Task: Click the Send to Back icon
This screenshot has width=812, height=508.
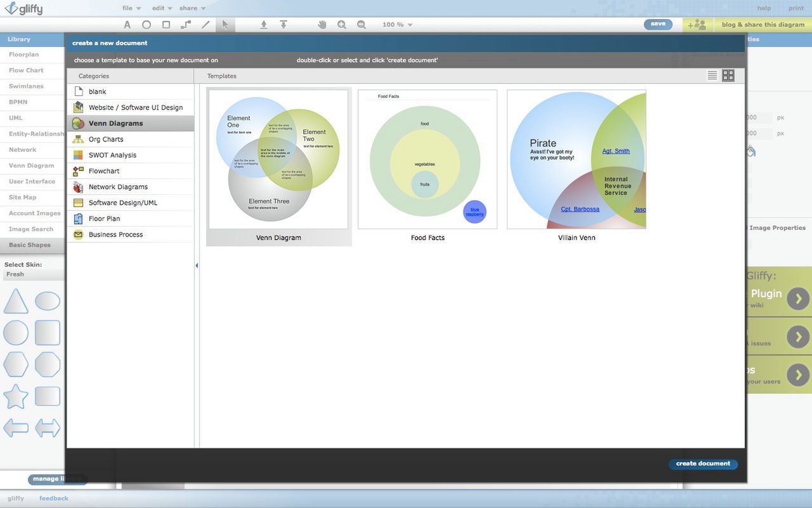Action: 284,25
